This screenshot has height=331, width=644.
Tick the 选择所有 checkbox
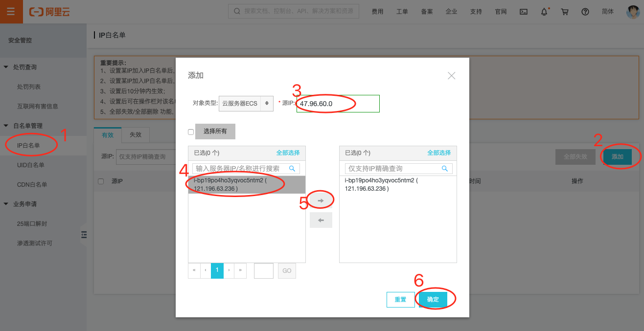coord(191,132)
